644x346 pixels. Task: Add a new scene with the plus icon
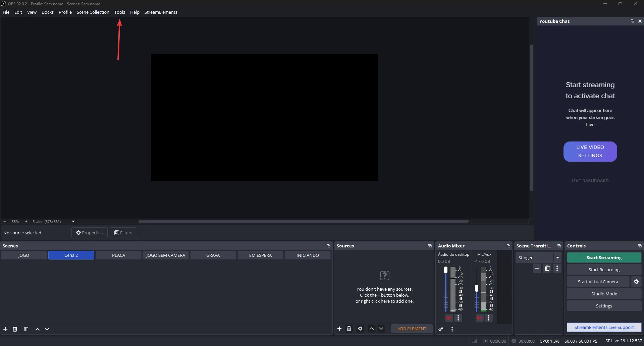point(5,329)
